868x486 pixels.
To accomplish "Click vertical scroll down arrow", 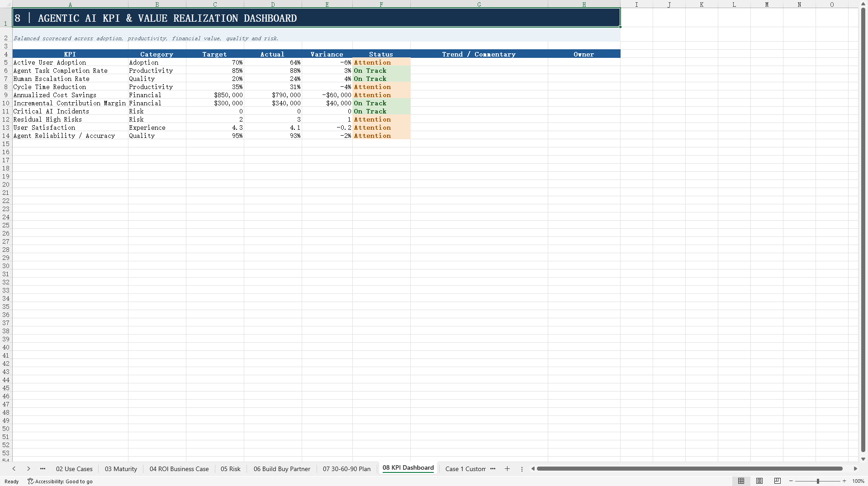I will [x=863, y=459].
